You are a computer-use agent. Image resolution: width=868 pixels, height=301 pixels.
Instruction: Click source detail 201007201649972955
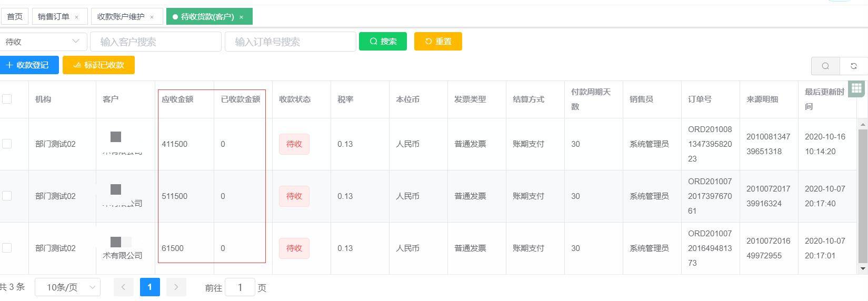tap(768, 248)
